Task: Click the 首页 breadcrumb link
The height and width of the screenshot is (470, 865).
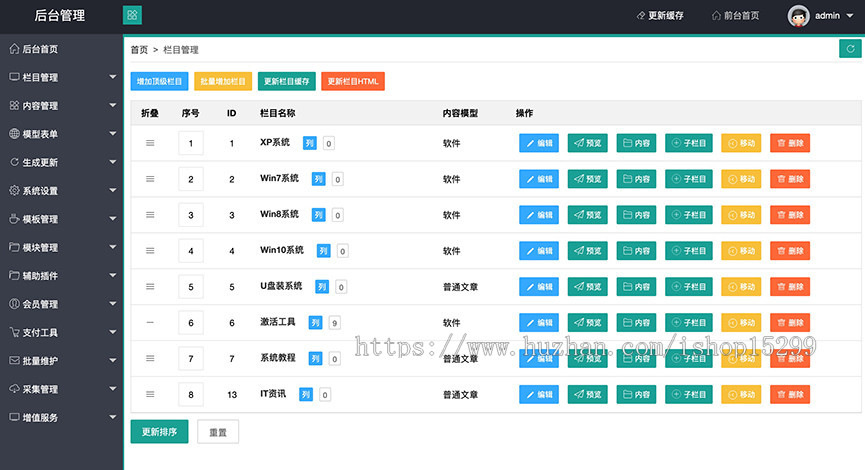Action: tap(139, 50)
